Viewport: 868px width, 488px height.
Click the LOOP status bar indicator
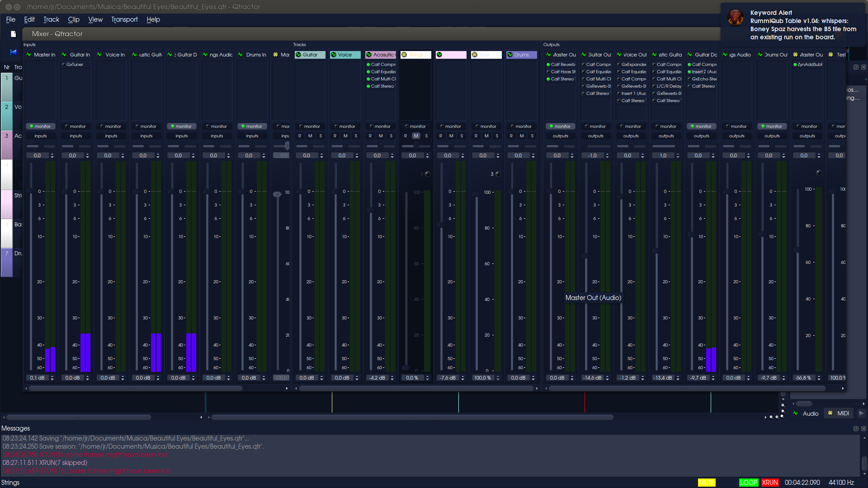pos(749,483)
